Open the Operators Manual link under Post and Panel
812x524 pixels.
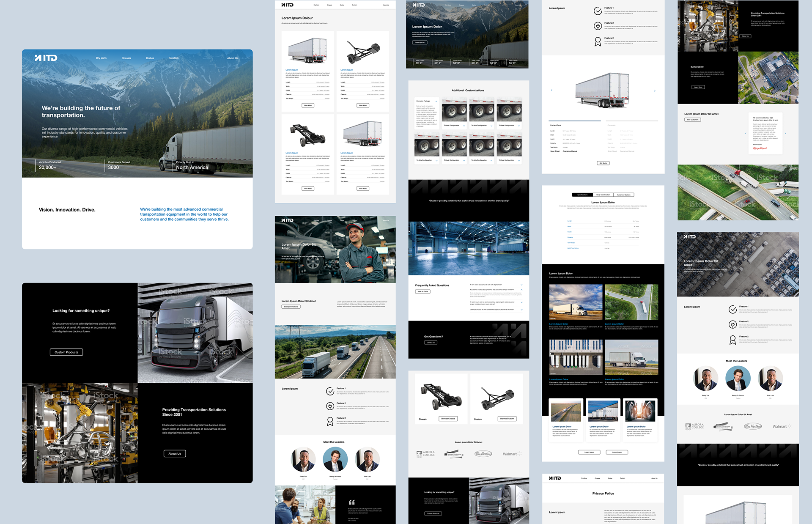570,151
